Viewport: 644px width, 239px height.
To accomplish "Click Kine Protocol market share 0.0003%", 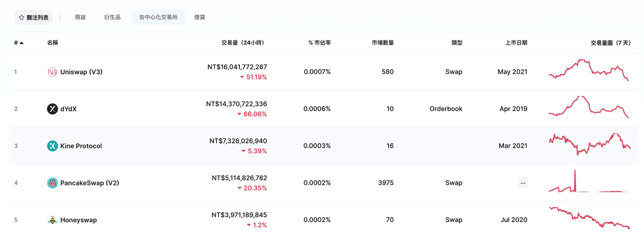I will pyautogui.click(x=317, y=146).
